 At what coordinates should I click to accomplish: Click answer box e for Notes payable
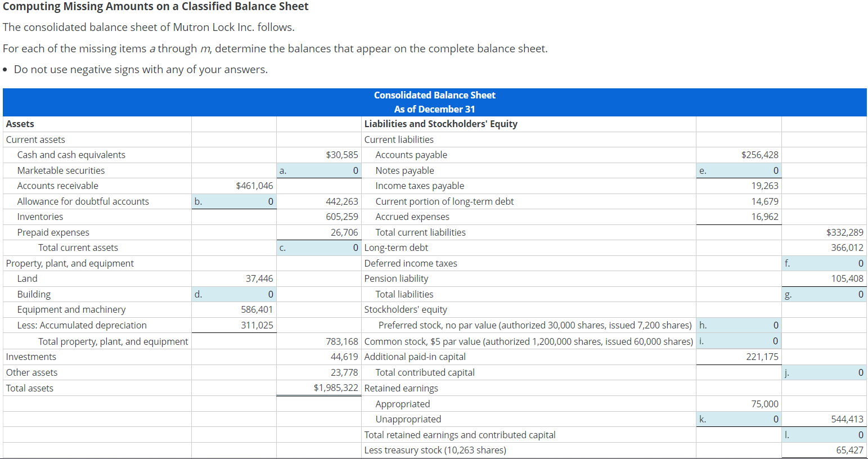point(739,170)
